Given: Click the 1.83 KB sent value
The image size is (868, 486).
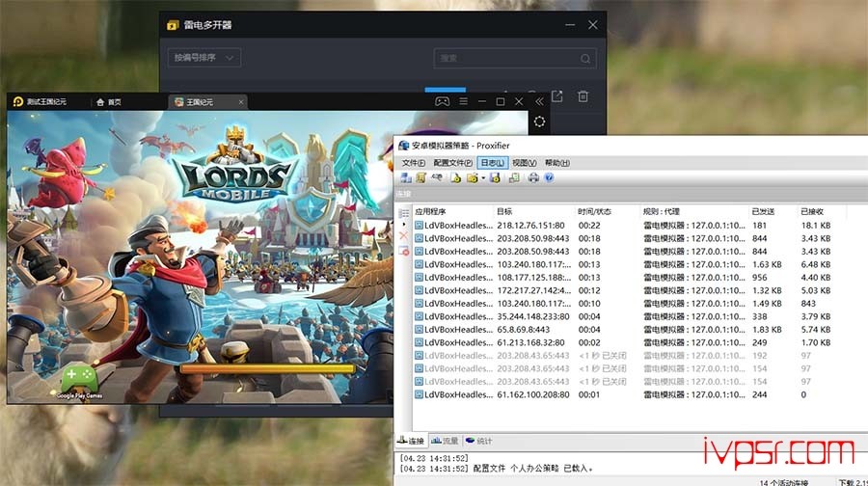Looking at the screenshot, I should coord(767,330).
